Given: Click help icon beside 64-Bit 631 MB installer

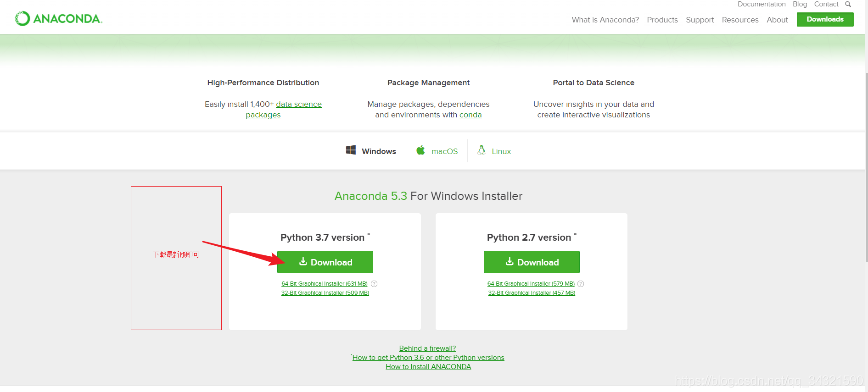Looking at the screenshot, I should [374, 284].
